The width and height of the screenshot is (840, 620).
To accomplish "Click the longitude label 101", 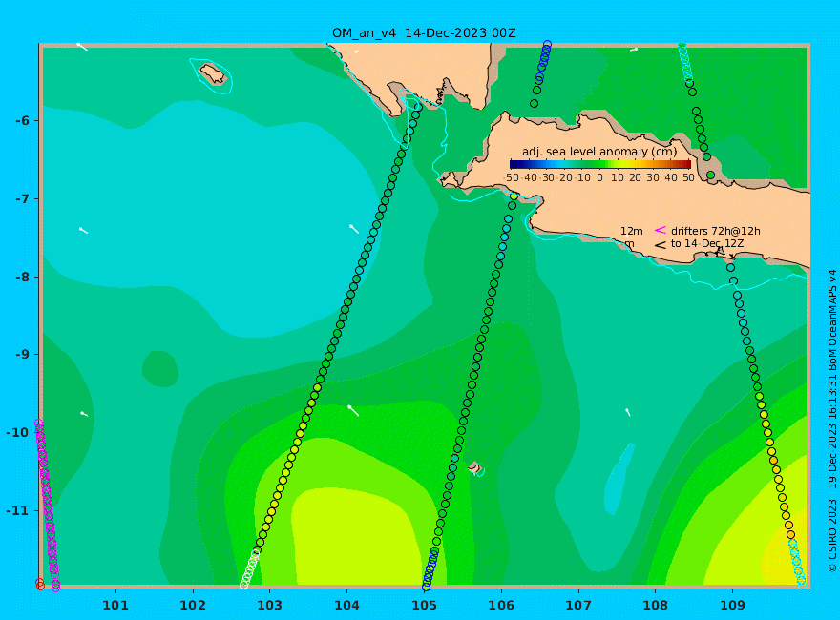I will pyautogui.click(x=115, y=606).
